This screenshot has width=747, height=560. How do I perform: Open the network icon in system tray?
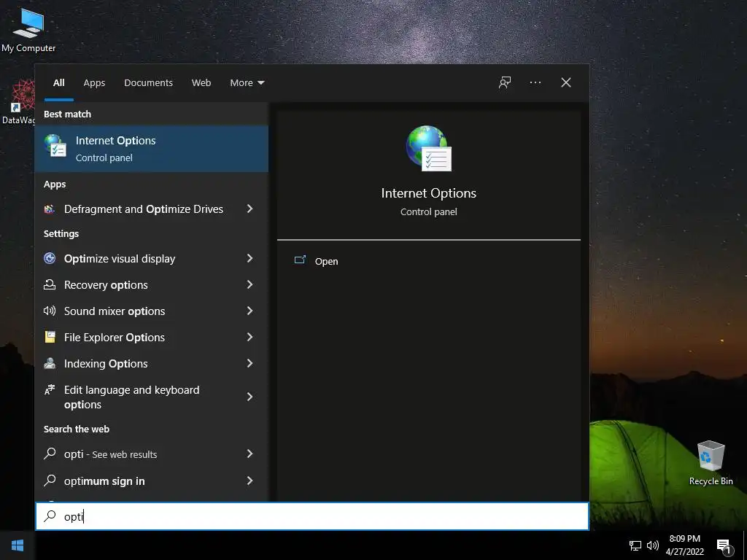[635, 545]
